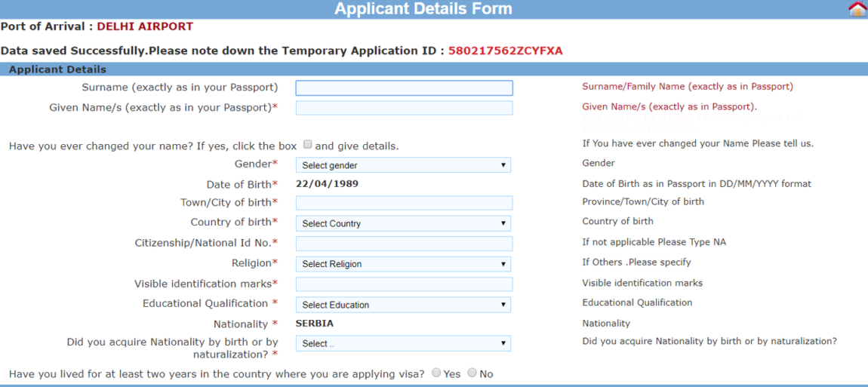Click the Temporary Application ID text

point(506,51)
